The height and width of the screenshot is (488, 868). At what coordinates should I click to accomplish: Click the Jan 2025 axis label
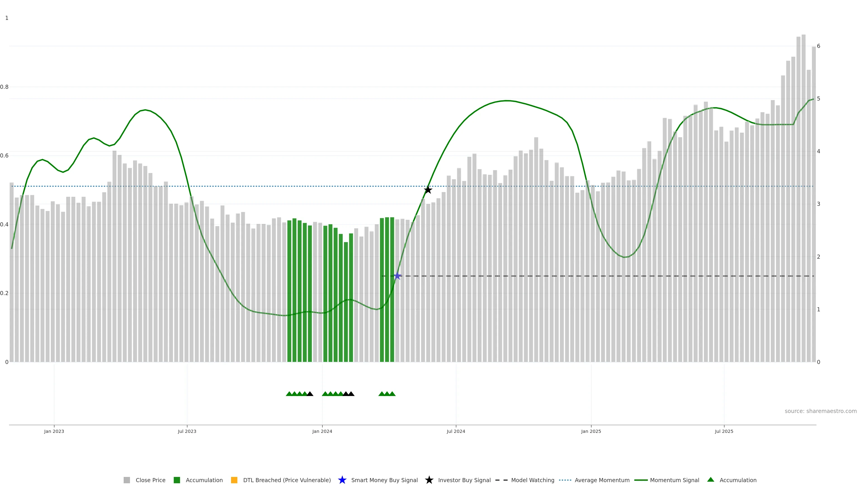[591, 432]
